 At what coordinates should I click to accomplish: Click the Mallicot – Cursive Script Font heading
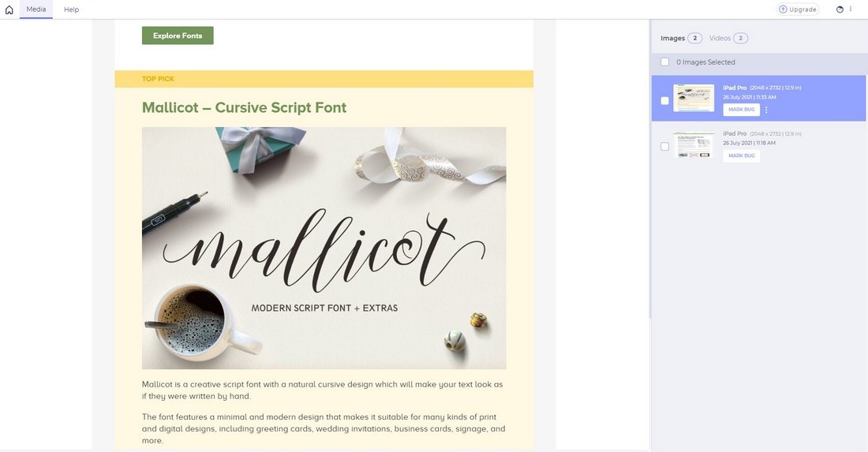click(244, 107)
